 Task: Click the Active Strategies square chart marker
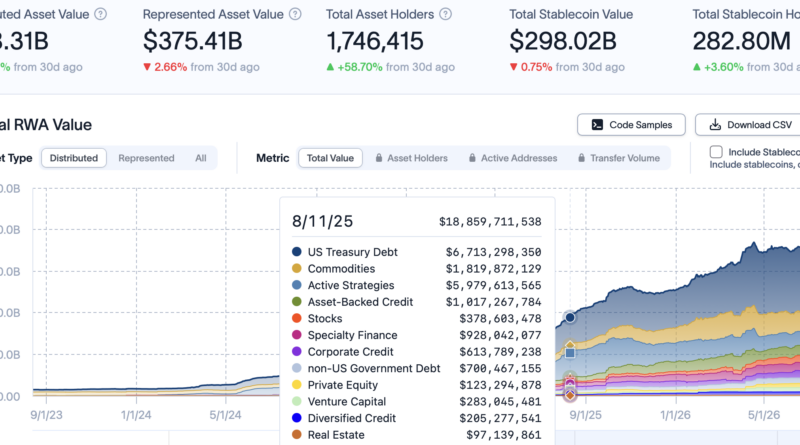click(570, 353)
